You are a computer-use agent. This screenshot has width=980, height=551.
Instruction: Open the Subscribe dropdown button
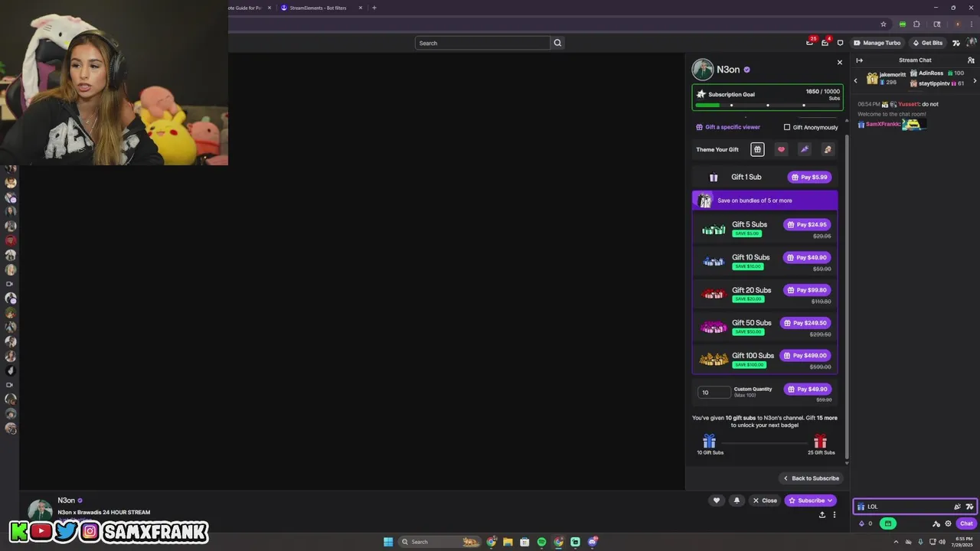pos(810,500)
